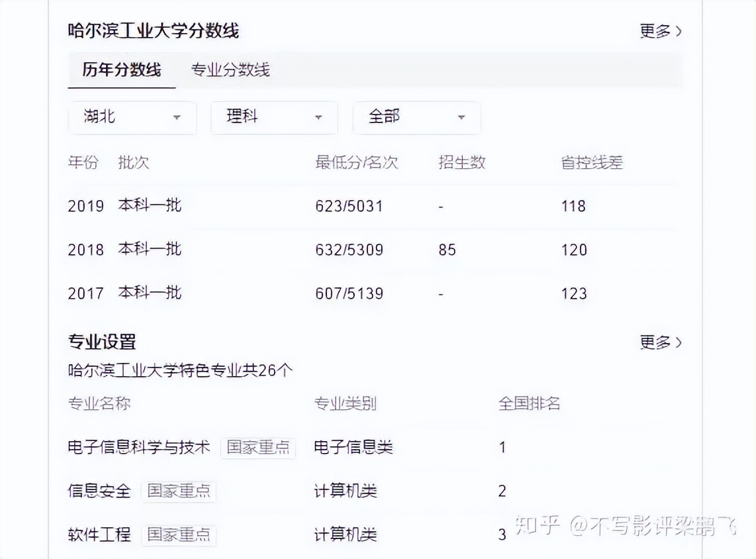Viewport: 756px width, 559px height.
Task: Open the 理科 subject dropdown
Action: pos(274,117)
